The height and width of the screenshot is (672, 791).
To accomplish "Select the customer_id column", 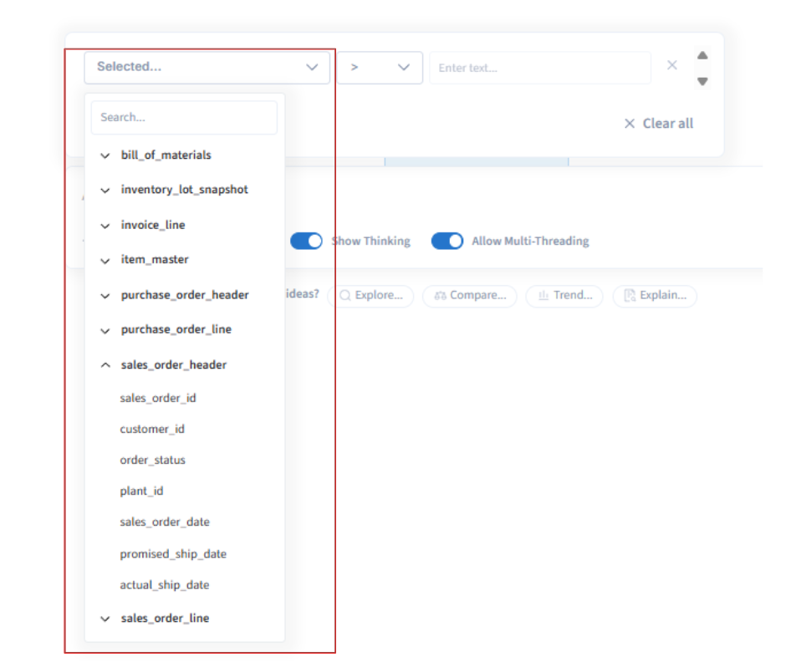I will tap(152, 429).
